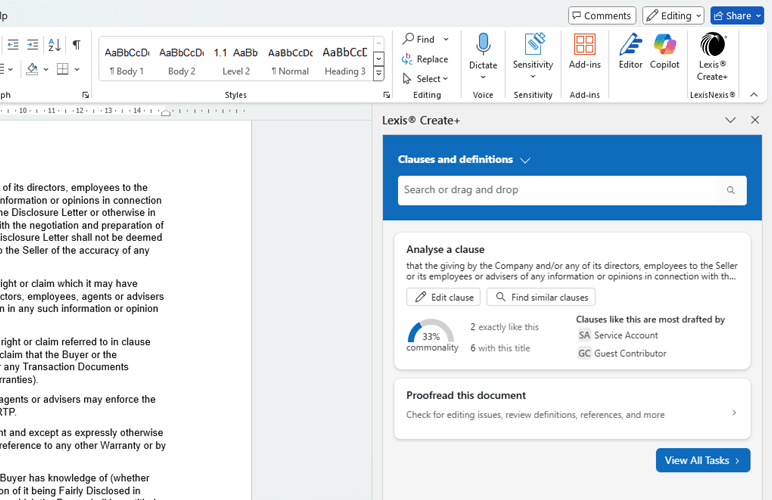Apply the Body 1 style
Viewport: 772px width, 500px height.
[127, 58]
